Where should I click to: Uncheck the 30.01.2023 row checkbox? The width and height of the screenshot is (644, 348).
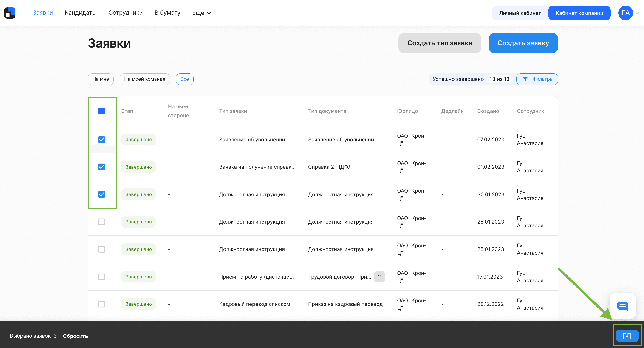tap(102, 194)
